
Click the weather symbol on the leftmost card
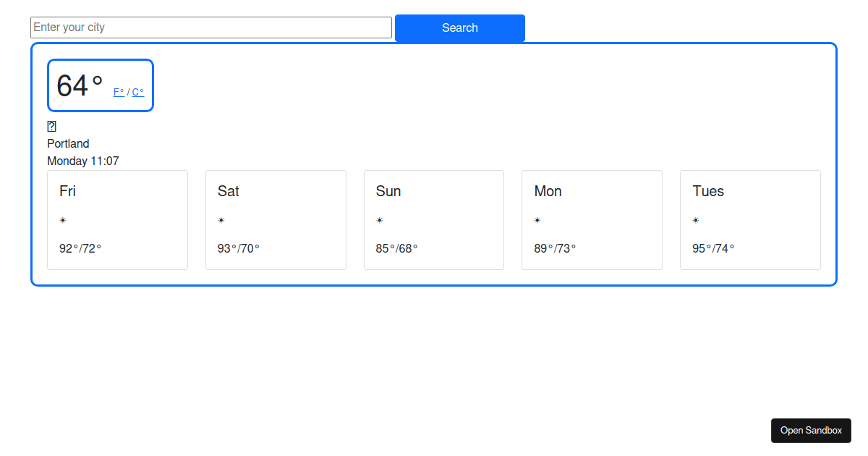click(63, 220)
